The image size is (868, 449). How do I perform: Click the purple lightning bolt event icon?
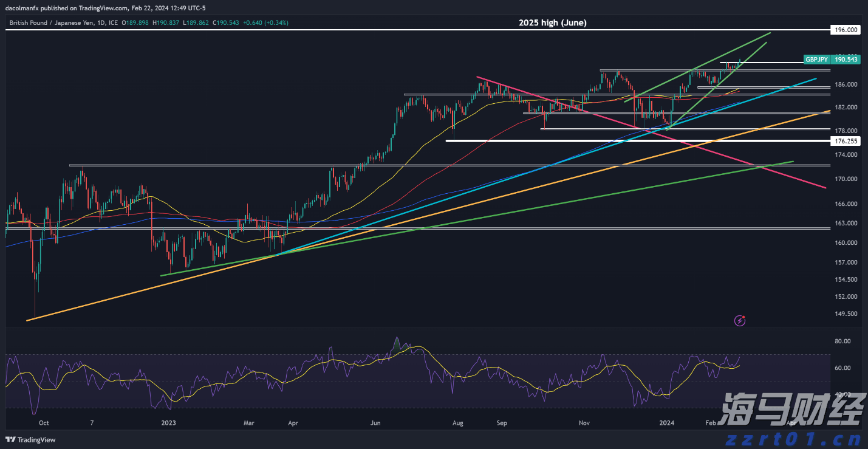coord(740,320)
